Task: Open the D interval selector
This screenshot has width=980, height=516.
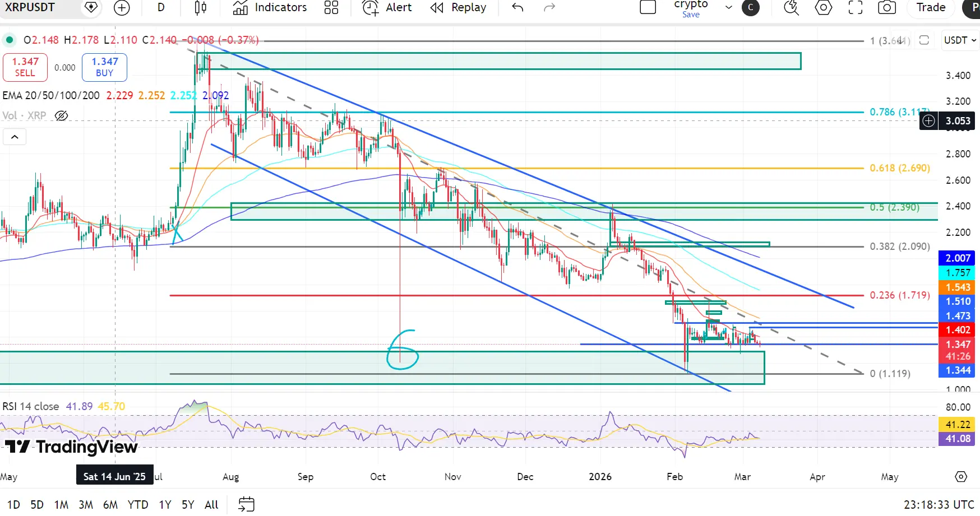Action: coord(161,7)
